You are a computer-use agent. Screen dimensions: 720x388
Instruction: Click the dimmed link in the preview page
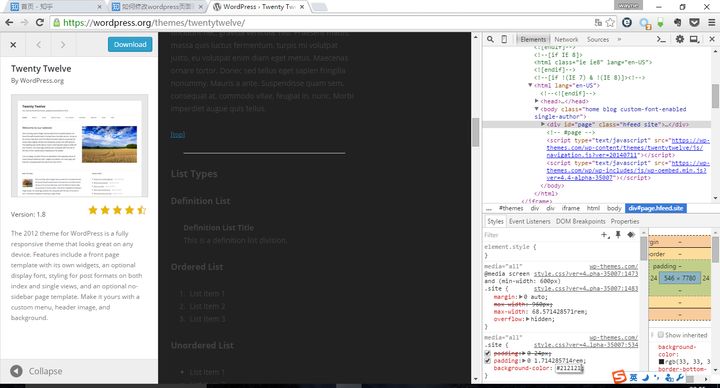(x=178, y=134)
